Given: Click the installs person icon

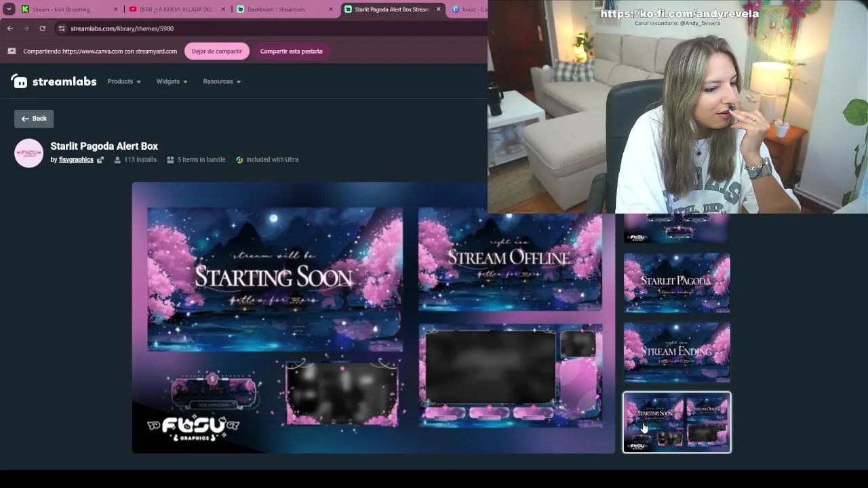Looking at the screenshot, I should point(117,160).
